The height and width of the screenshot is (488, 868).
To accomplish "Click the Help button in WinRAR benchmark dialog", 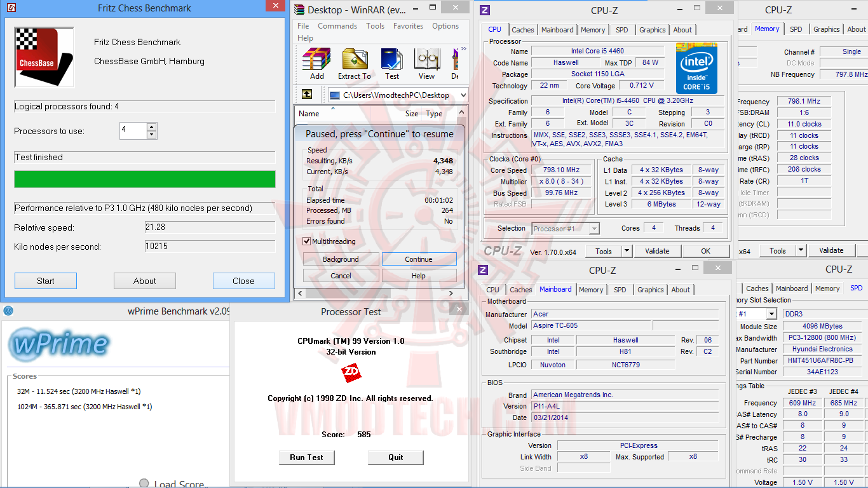I will click(x=419, y=276).
